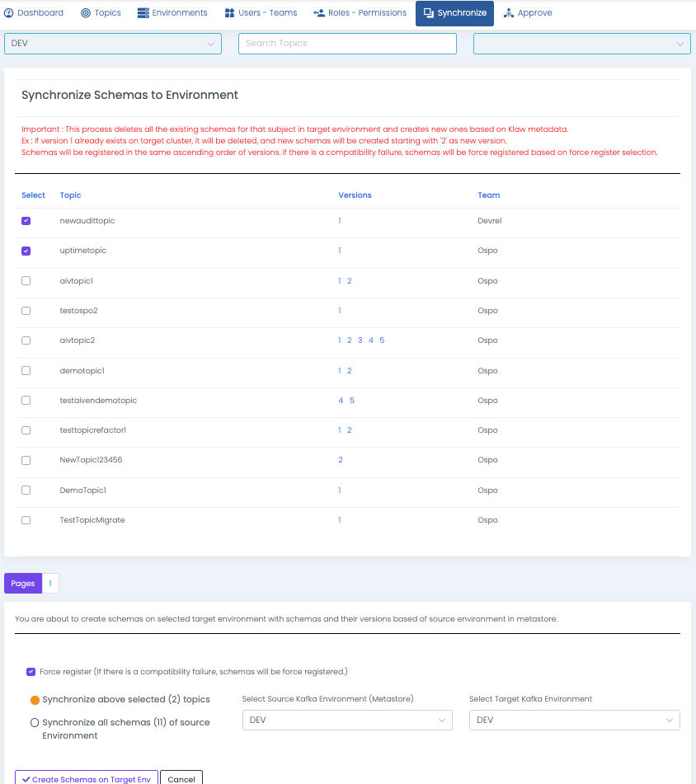This screenshot has height=784, width=696.
Task: Open the Select Target Kafka Environment dropdown
Action: [x=574, y=720]
